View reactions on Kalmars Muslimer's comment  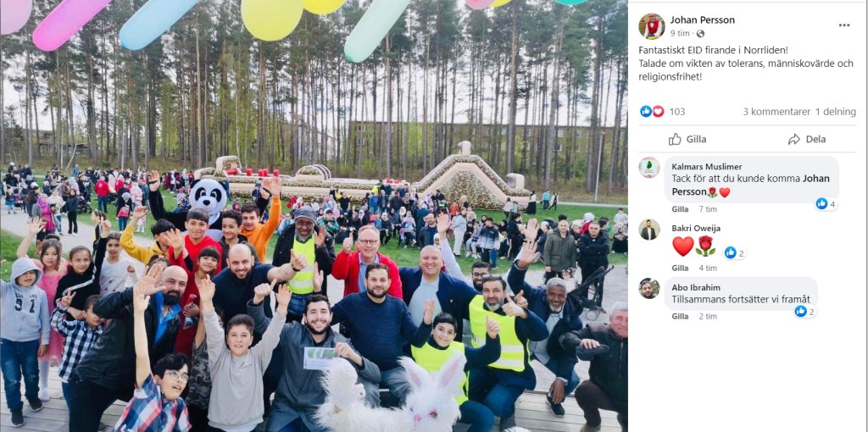point(826,203)
